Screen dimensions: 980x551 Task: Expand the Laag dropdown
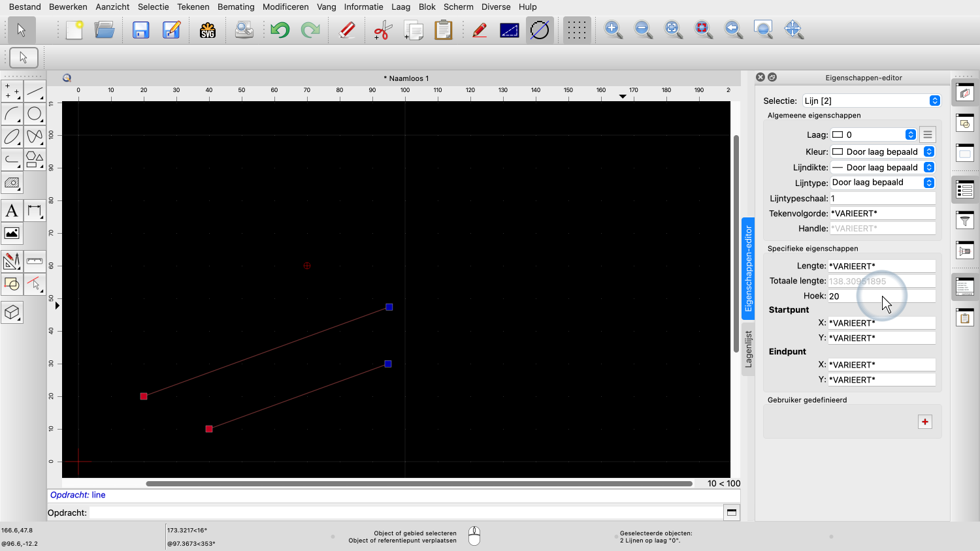873,134
